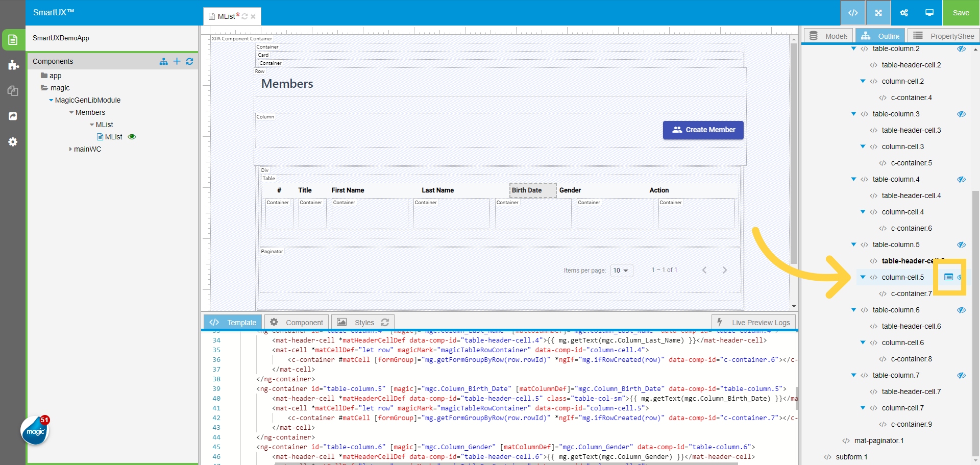The width and height of the screenshot is (980, 465).
Task: Click the fullscreen expand icon in top toolbar
Action: pyautogui.click(x=878, y=13)
